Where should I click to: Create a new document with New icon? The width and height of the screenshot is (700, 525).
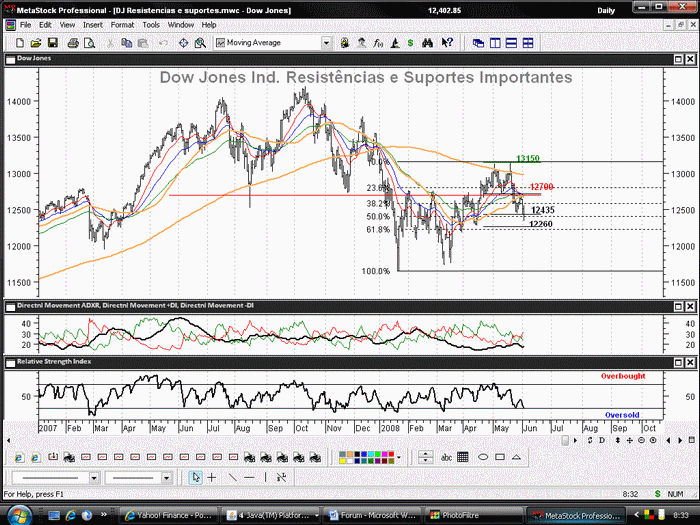(20, 43)
